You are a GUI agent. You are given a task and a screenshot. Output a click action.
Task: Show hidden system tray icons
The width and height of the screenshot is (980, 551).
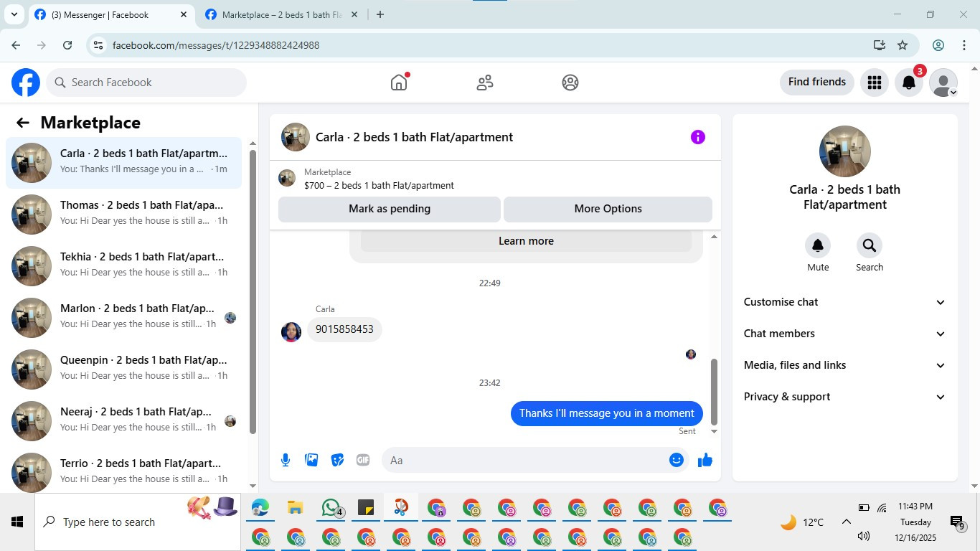[847, 522]
